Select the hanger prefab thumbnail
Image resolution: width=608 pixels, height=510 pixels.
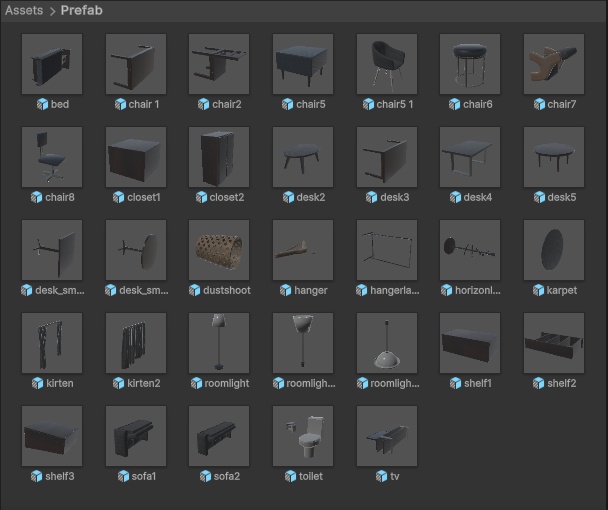(x=303, y=250)
